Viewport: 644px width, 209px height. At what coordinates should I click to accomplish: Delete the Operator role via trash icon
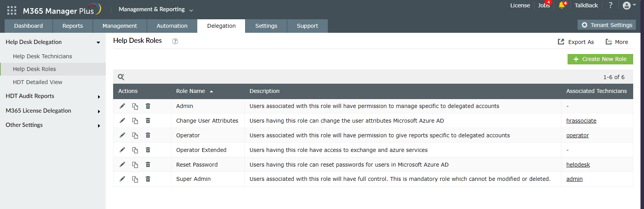coord(148,135)
